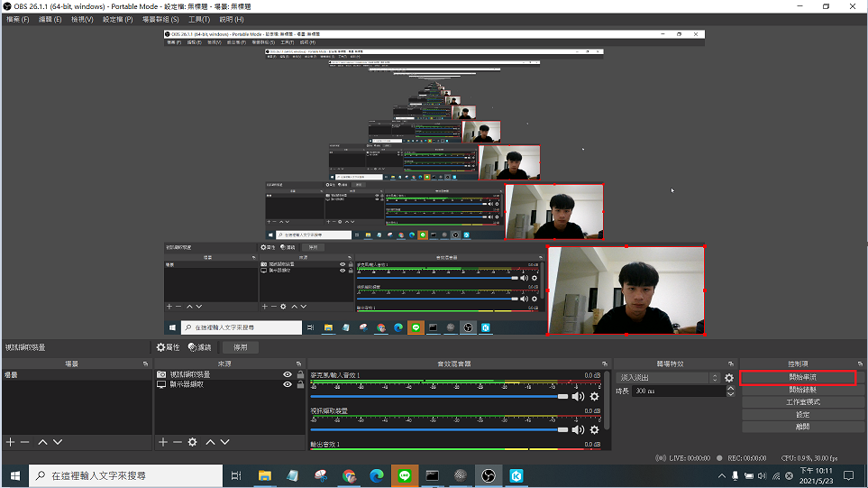The image size is (868, 488).
Task: Open the 檢視(V) menu
Action: 82,19
